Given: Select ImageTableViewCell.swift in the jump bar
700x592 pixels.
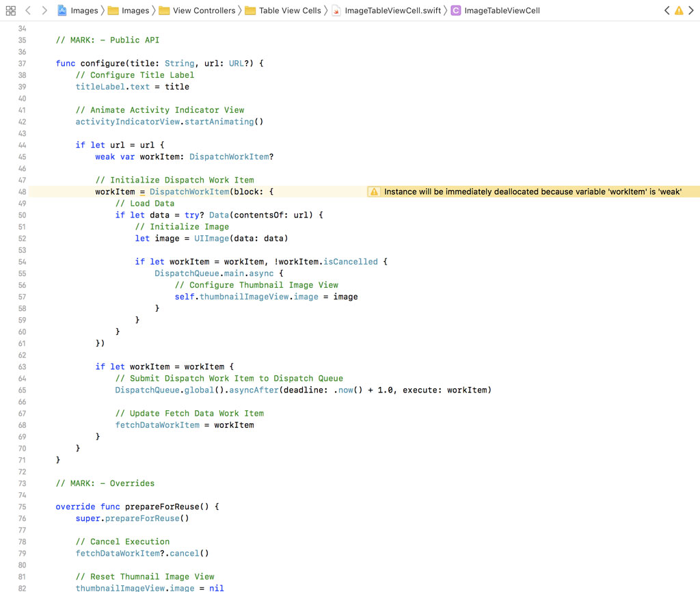Looking at the screenshot, I should [392, 10].
